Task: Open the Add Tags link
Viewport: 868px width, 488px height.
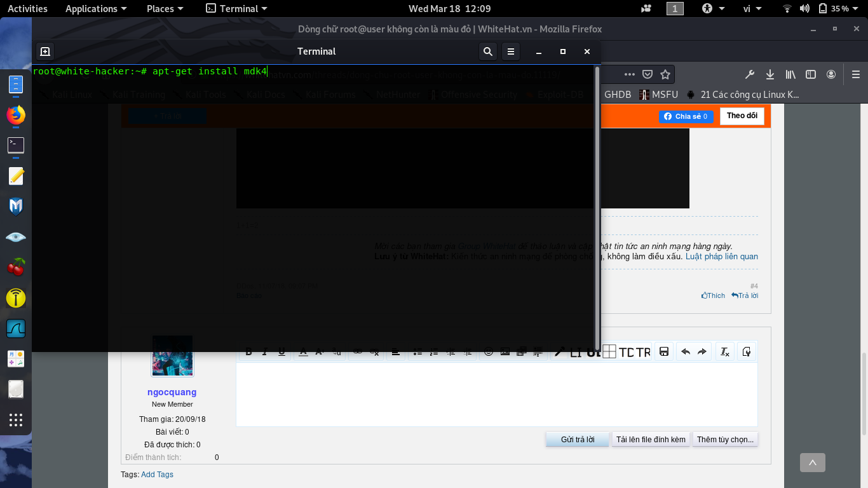Action: tap(157, 474)
